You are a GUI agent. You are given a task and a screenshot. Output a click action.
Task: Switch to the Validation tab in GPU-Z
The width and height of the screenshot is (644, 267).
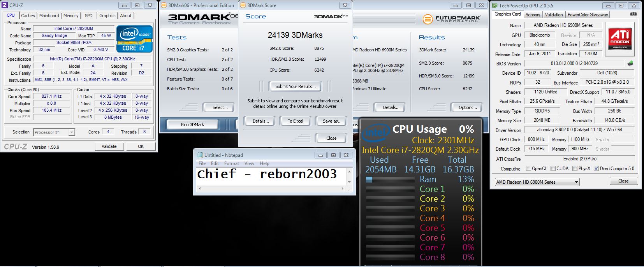(x=554, y=15)
